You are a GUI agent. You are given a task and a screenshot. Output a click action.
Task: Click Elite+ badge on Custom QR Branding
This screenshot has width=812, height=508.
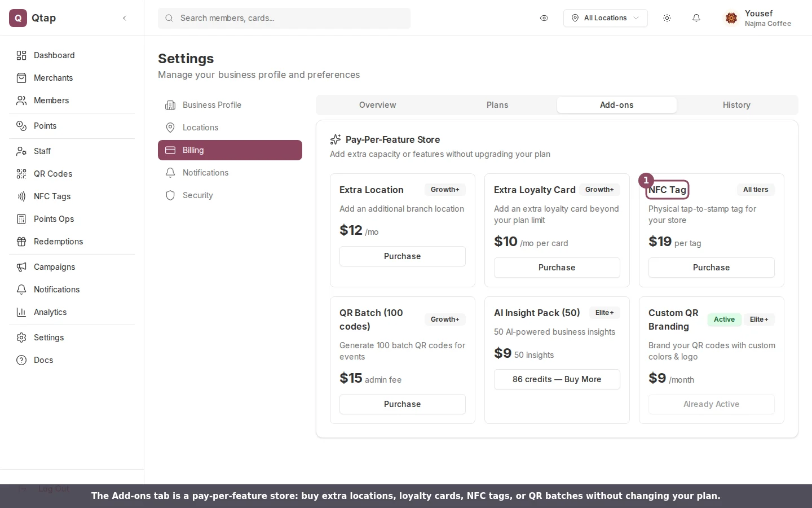pyautogui.click(x=759, y=319)
